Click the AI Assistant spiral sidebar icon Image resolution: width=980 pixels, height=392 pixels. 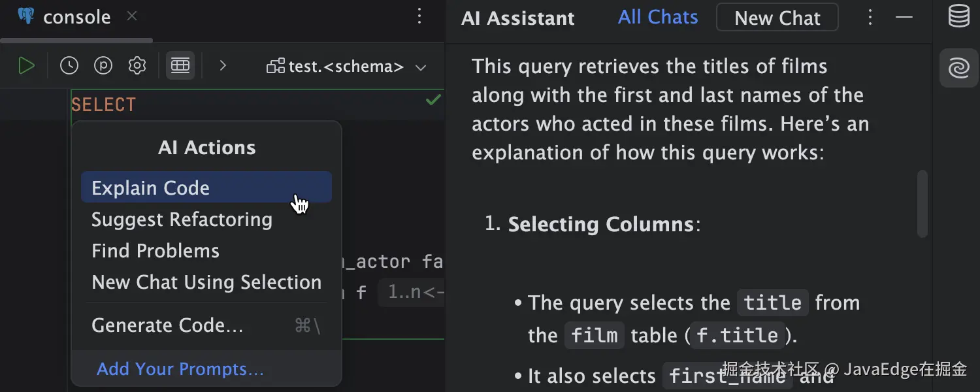pos(958,67)
